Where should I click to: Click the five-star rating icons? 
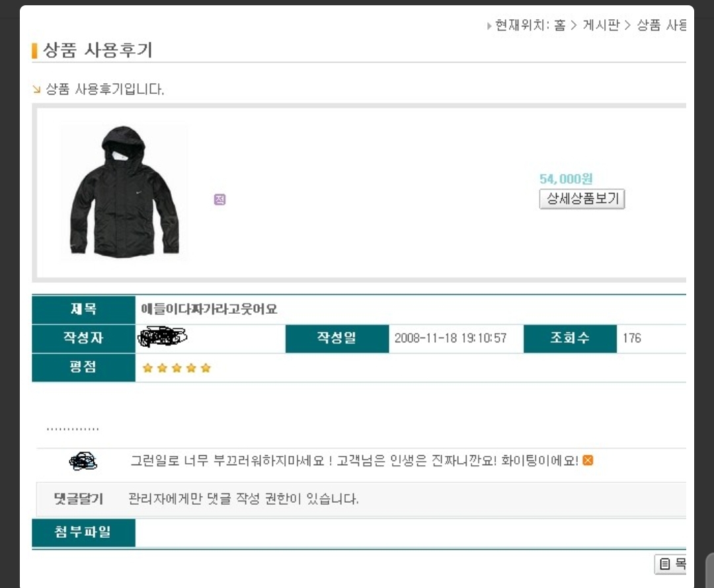tap(177, 368)
